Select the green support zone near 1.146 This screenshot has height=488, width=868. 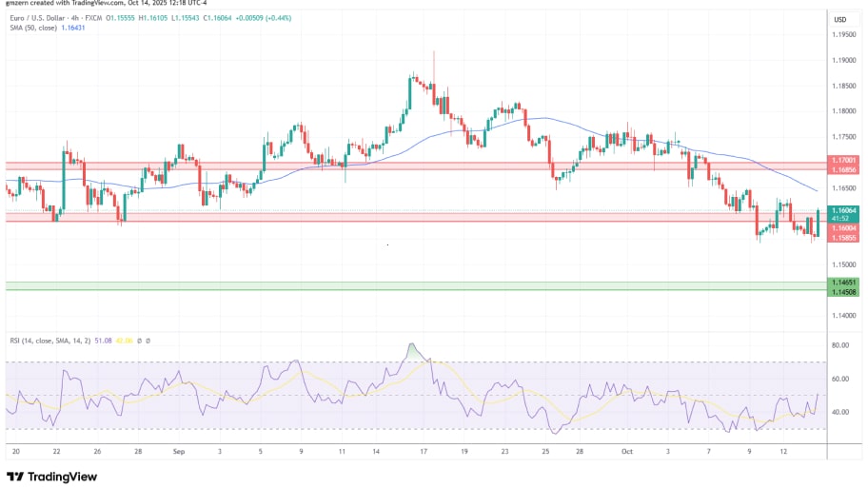tap(381, 286)
